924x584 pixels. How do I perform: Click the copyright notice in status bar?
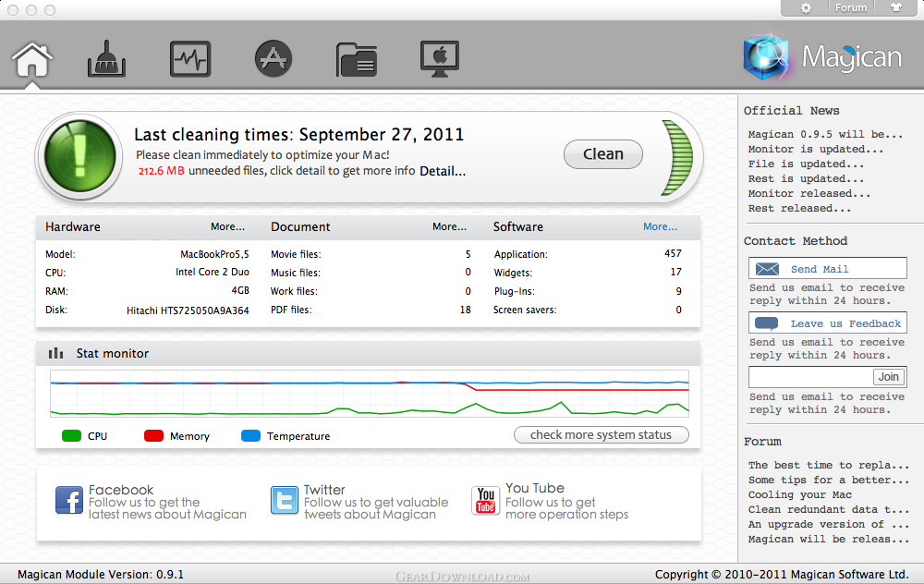(x=782, y=575)
